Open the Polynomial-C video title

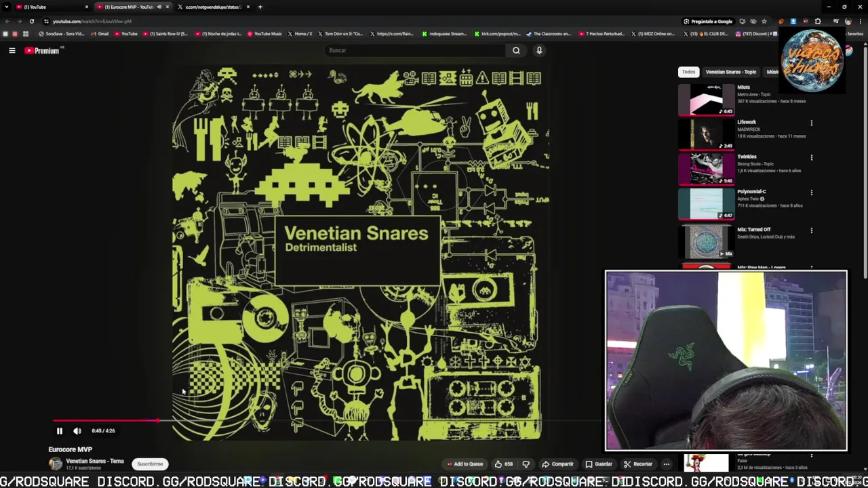tap(751, 192)
